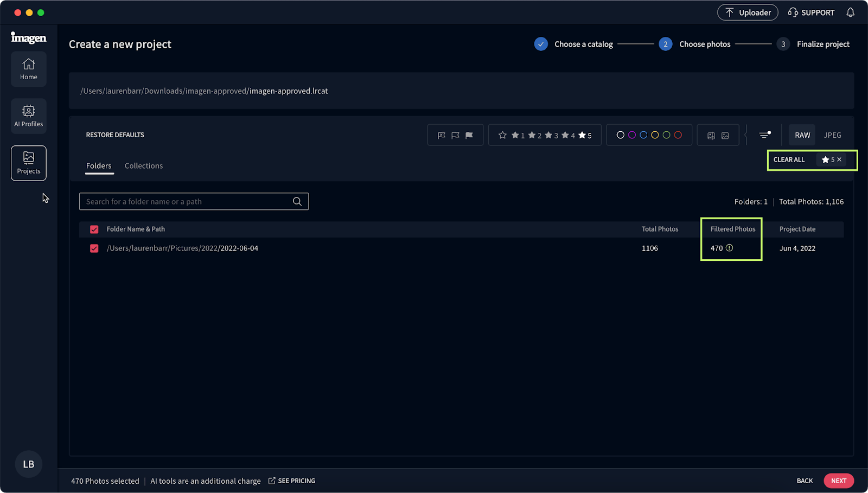Toggle the select-all folders header checkbox
The width and height of the screenshot is (868, 493).
(x=94, y=229)
